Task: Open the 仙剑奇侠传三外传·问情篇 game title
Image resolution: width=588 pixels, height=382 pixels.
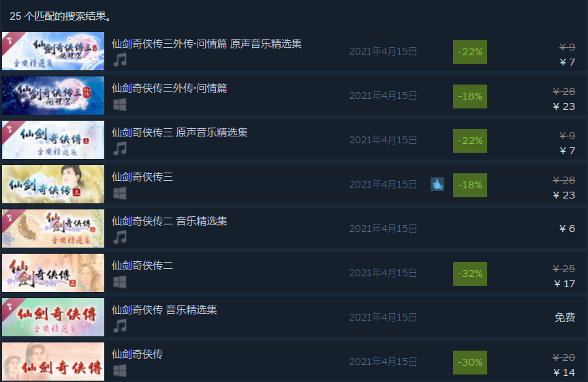Action: (169, 88)
